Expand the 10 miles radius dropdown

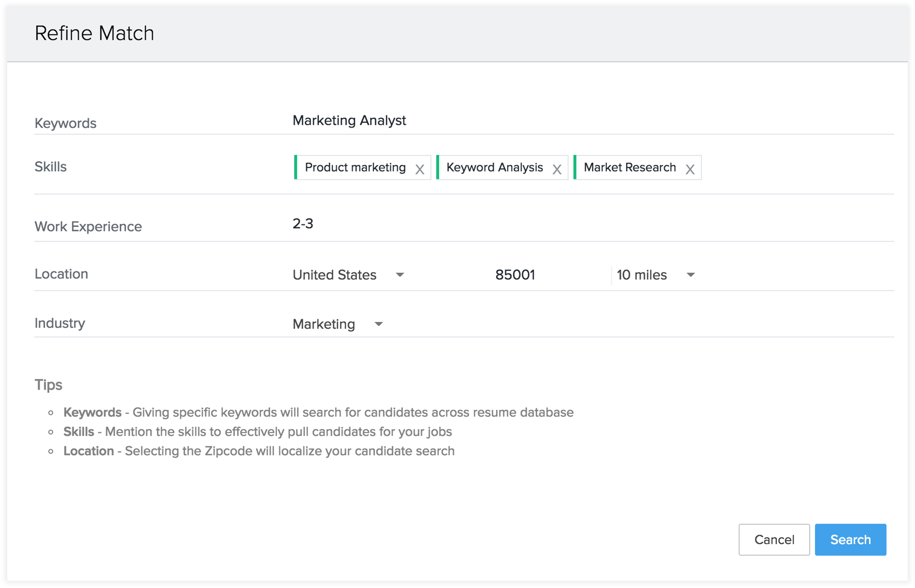point(690,274)
